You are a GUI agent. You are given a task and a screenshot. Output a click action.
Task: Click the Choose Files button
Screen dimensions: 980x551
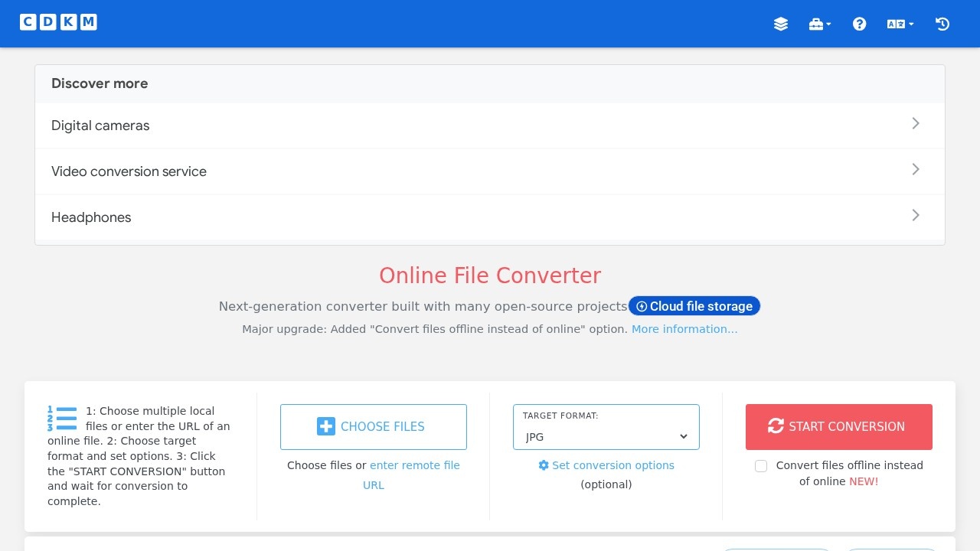point(373,427)
